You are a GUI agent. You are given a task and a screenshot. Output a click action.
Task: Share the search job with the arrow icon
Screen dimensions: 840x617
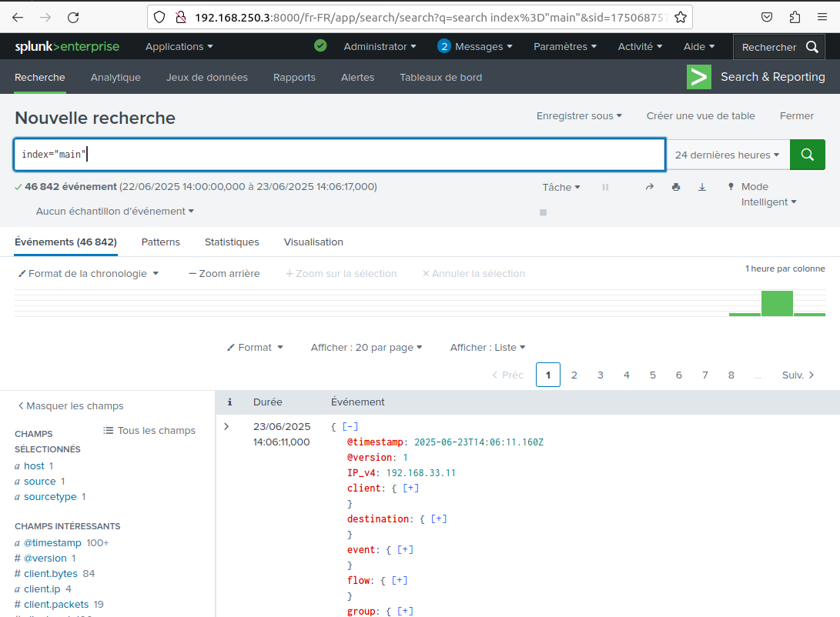click(650, 187)
